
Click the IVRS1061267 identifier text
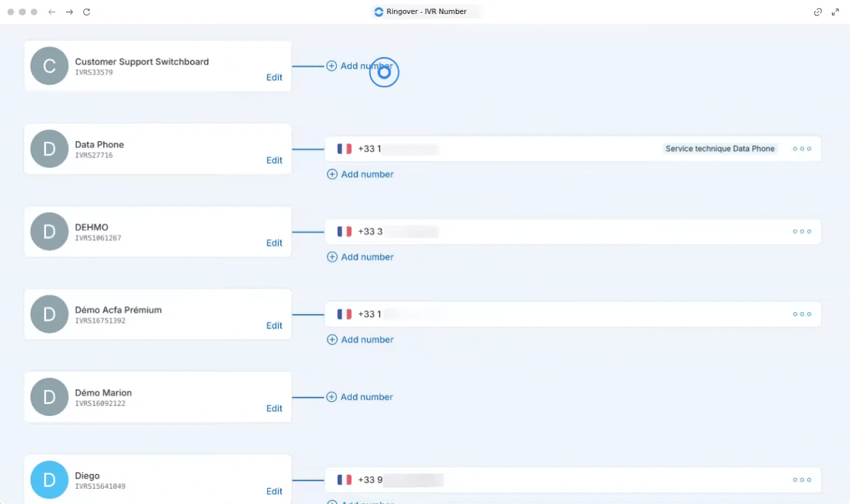coord(98,238)
